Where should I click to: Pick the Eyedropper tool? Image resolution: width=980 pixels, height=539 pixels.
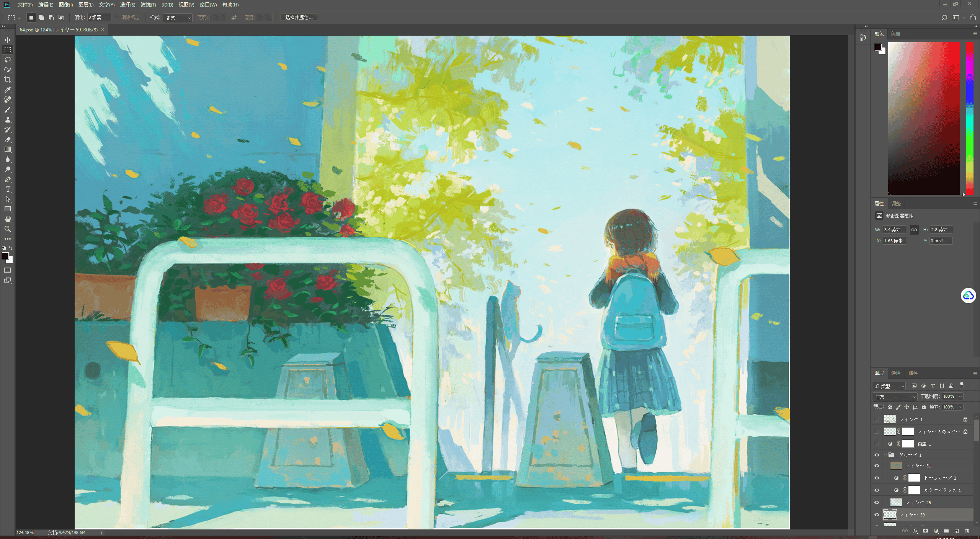click(x=8, y=90)
